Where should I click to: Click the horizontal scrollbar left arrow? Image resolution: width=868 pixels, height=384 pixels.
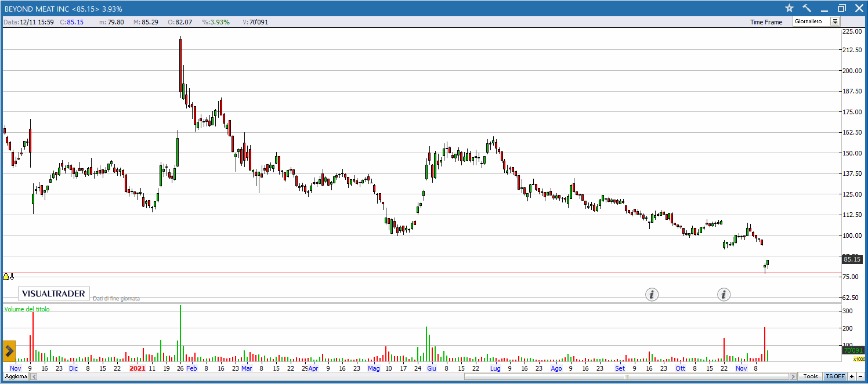coord(33,376)
